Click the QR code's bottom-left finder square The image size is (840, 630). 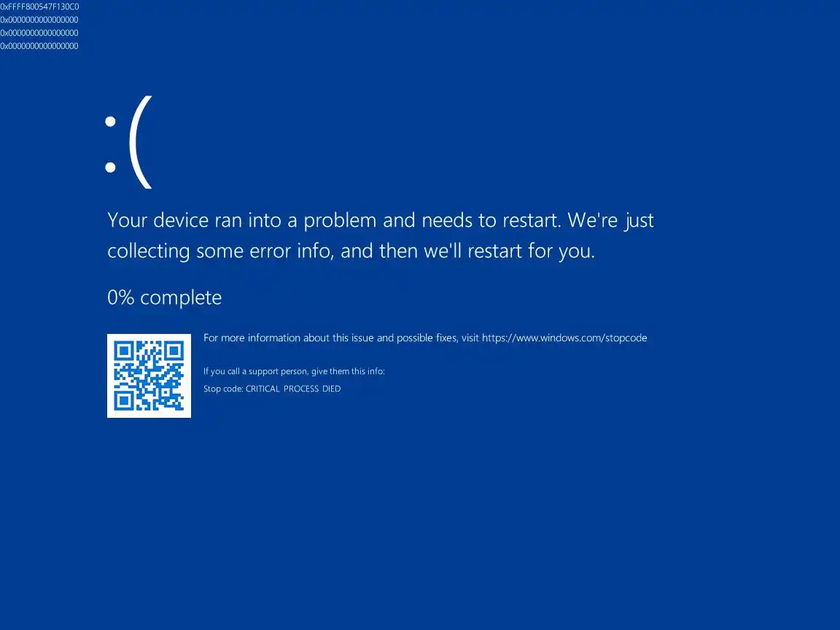click(123, 401)
